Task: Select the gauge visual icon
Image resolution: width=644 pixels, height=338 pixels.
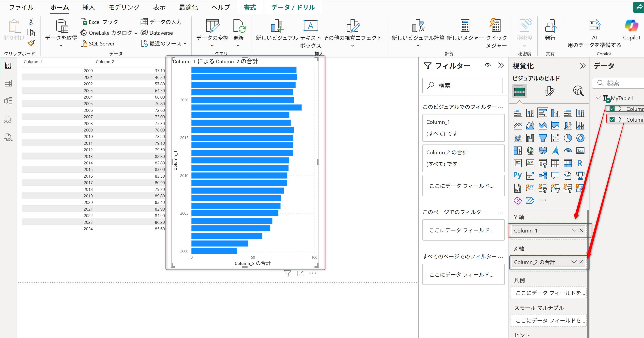Action: (x=568, y=150)
